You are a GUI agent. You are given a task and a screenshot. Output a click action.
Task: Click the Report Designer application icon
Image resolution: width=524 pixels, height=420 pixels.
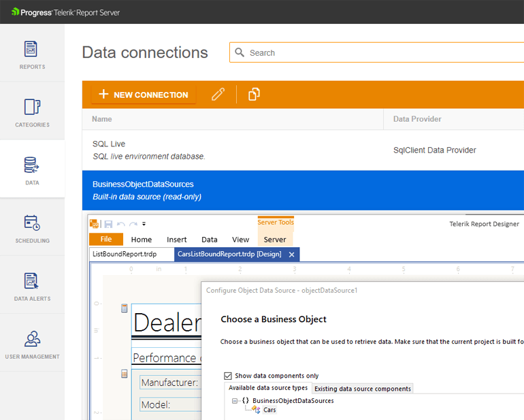[94, 224]
